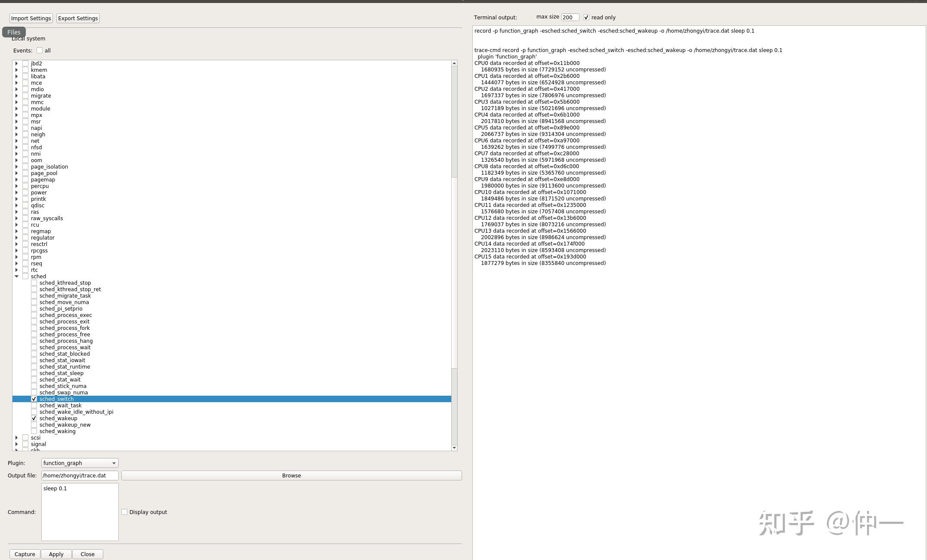Browse for the output file

coord(291,476)
